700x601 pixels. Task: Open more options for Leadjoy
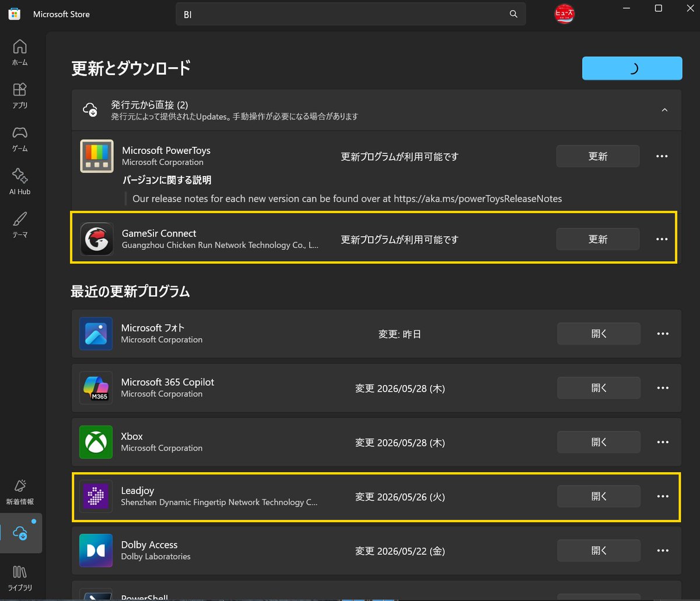pos(663,497)
